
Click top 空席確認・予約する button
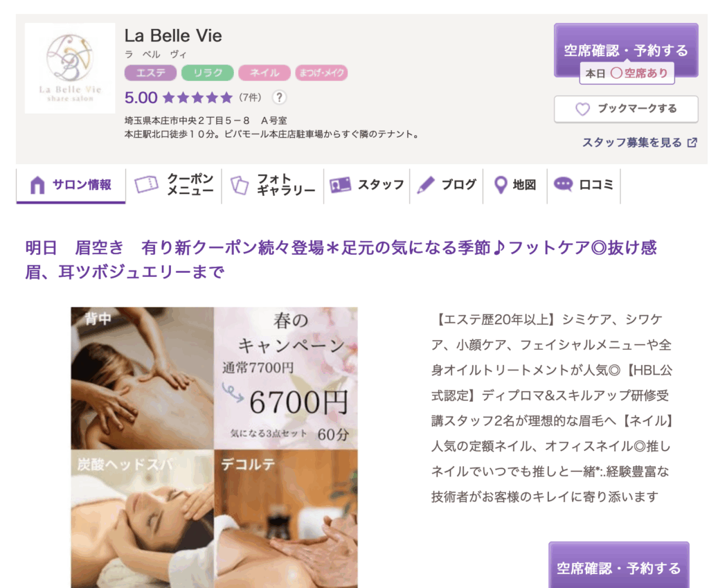click(x=626, y=50)
